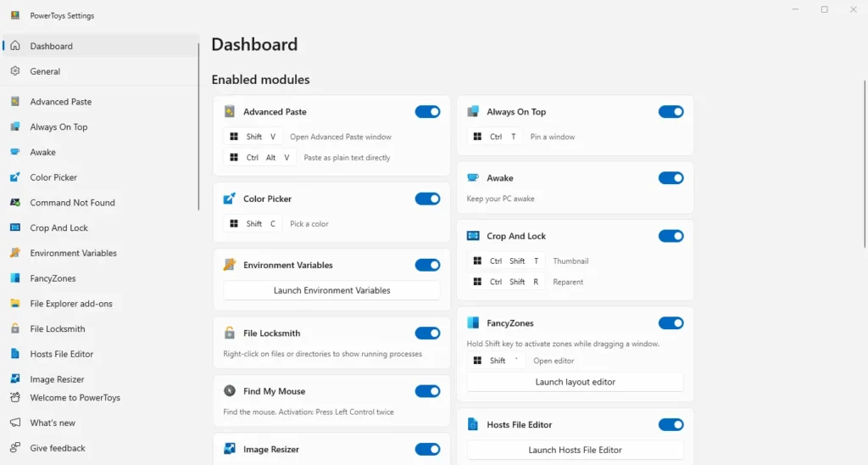Launch Environment Variables button
This screenshot has width=868, height=465.
[x=331, y=290]
